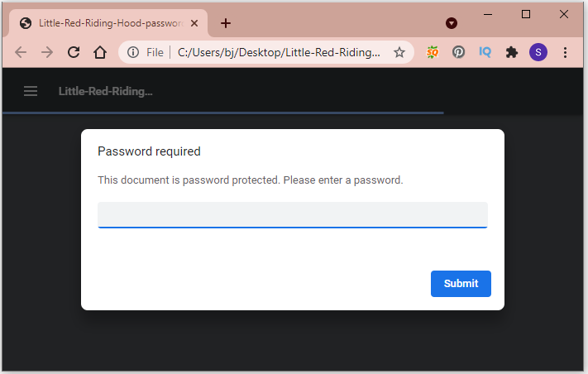
Task: Open the Extensions puzzle icon
Action: [x=511, y=52]
